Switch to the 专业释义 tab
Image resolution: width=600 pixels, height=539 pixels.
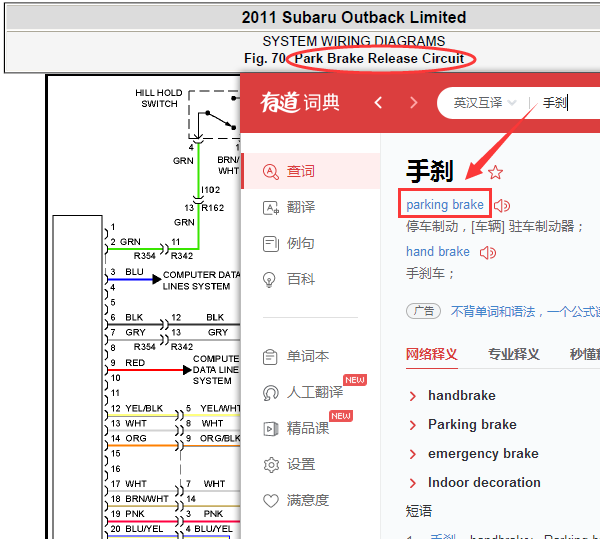click(514, 354)
